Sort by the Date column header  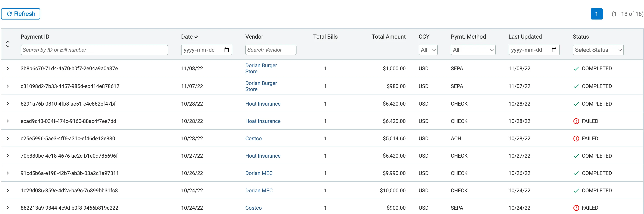coord(190,37)
